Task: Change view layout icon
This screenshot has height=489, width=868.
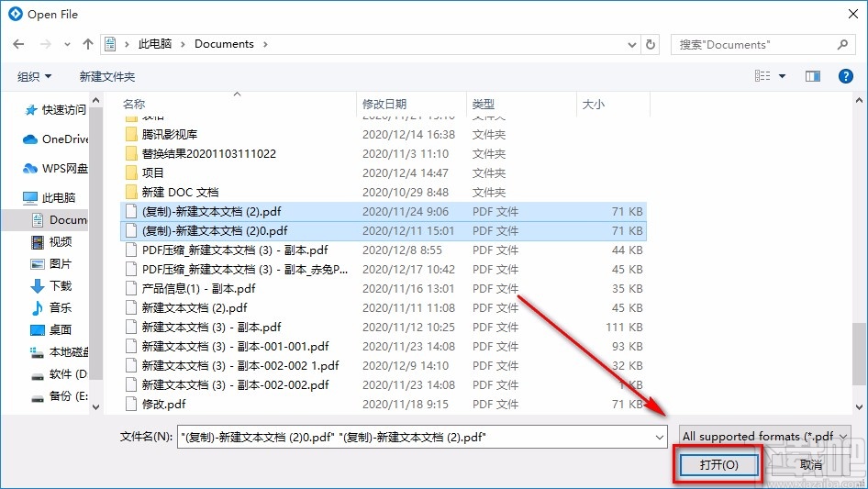Action: (x=762, y=76)
